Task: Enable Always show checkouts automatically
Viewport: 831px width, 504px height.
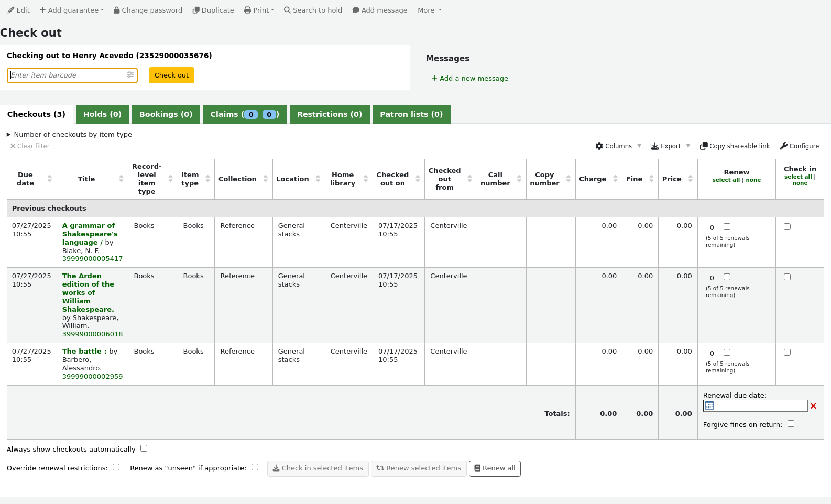Action: 144,448
